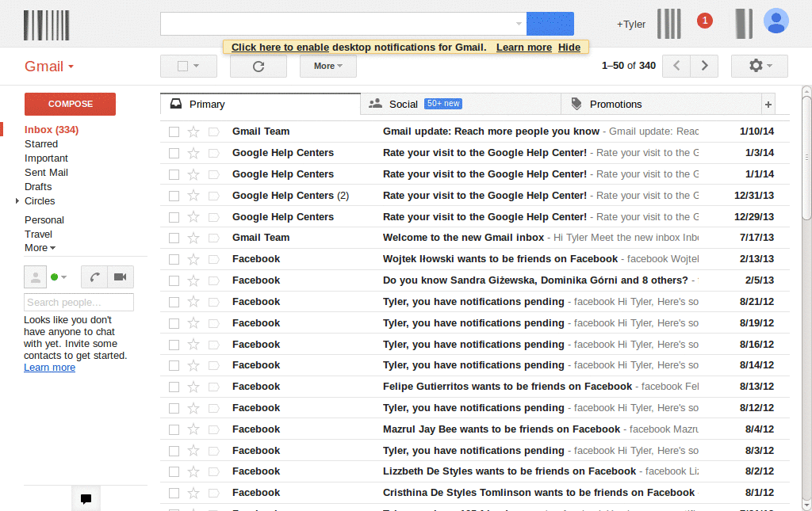Open the More actions dropdown in toolbar
The width and height of the screenshot is (812, 511).
pos(327,67)
